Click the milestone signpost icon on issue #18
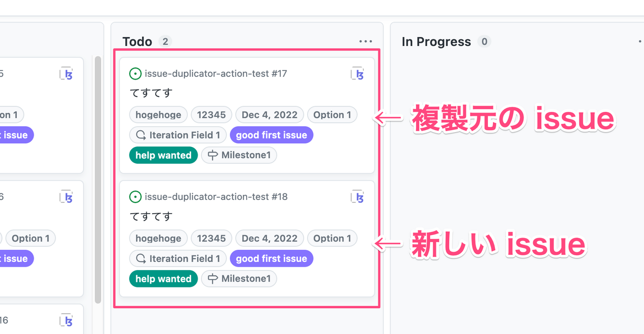Screen dimensions: 644x334 coord(213,279)
